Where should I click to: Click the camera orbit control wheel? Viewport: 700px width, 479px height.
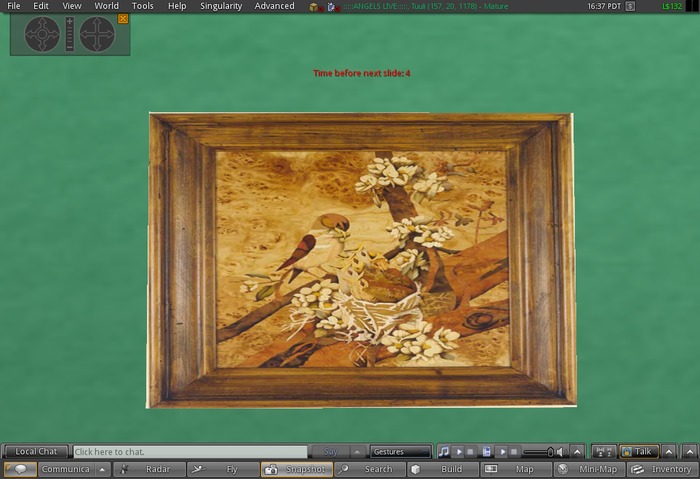click(42, 34)
